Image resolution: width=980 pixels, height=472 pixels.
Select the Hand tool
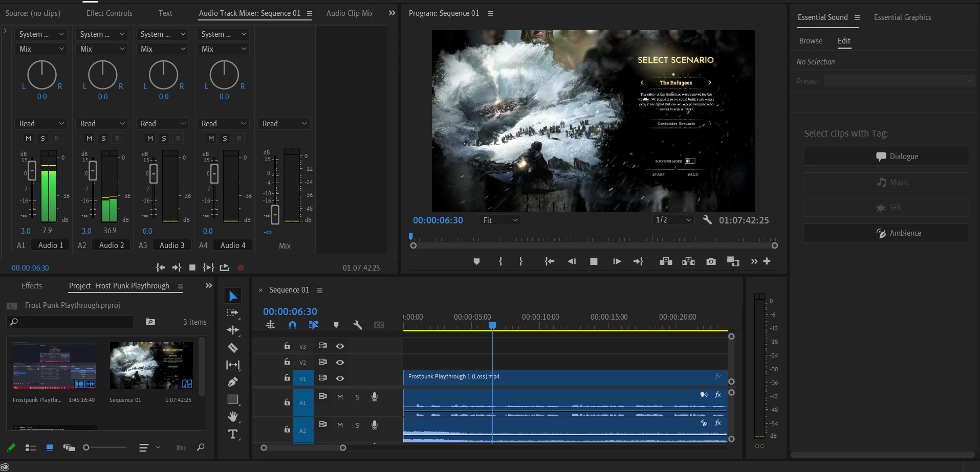(x=233, y=416)
